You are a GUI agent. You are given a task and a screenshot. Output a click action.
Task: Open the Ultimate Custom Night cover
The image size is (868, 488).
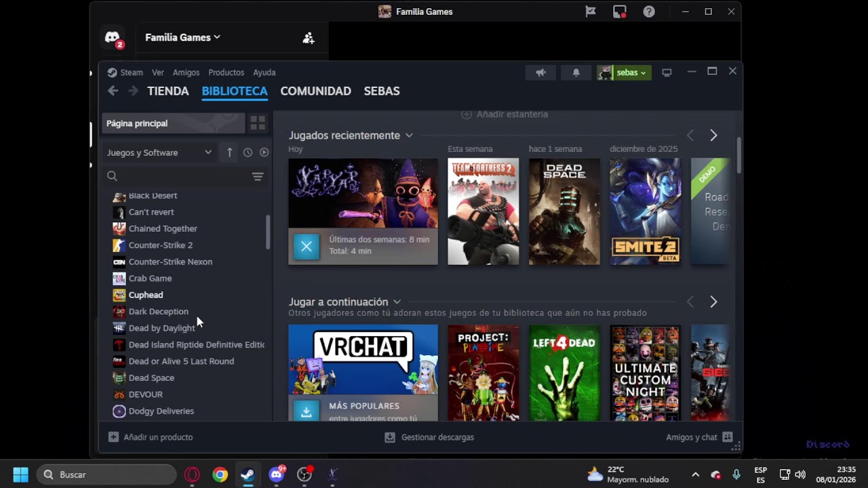click(x=646, y=373)
